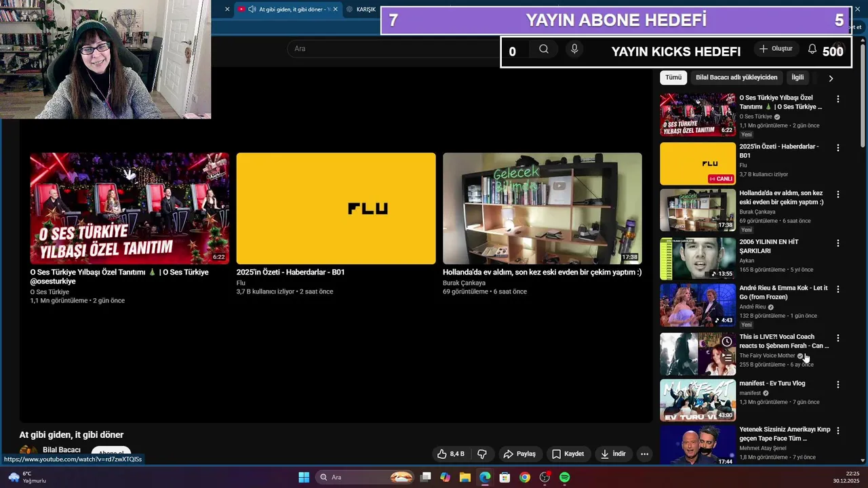The width and height of the screenshot is (868, 488).
Task: Open the manifest - Ev Turu Vlog title
Action: coord(772,384)
